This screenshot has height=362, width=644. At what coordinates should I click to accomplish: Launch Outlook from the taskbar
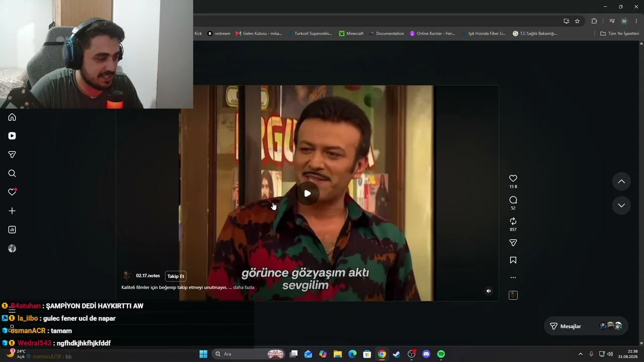(308, 354)
